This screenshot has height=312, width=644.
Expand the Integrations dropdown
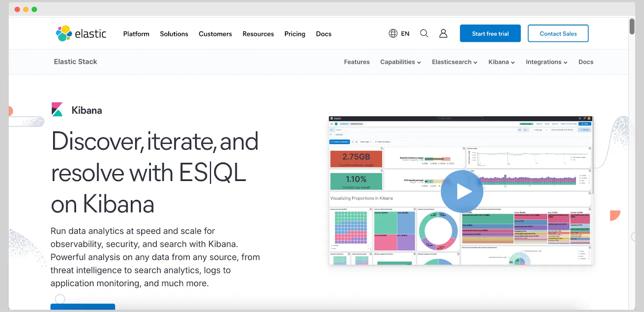547,62
